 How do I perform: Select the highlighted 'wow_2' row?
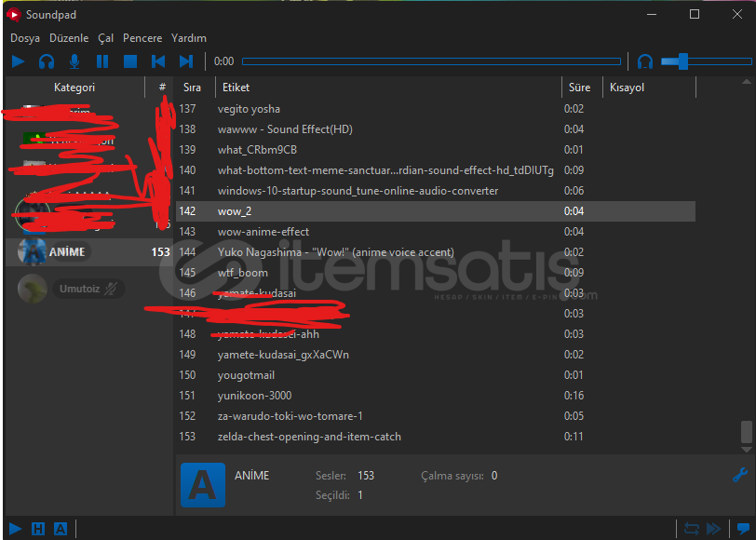click(x=436, y=211)
